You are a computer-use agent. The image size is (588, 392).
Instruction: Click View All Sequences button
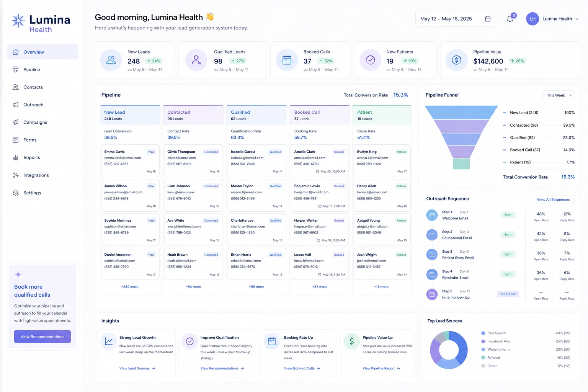click(x=553, y=199)
